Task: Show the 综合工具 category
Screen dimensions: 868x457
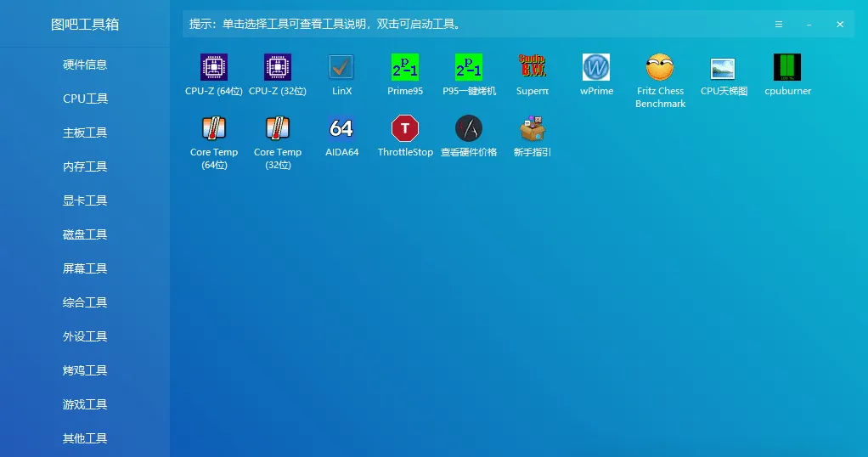Action: click(x=85, y=302)
